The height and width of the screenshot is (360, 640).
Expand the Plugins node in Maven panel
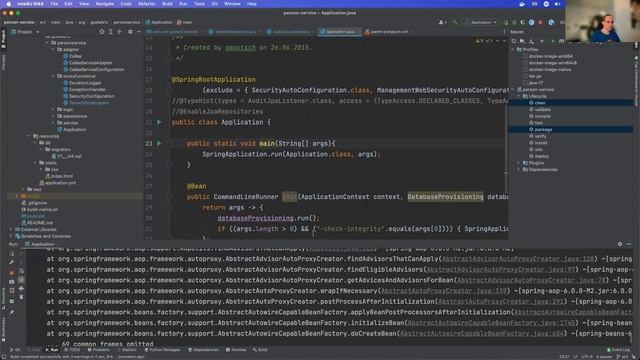(519, 163)
